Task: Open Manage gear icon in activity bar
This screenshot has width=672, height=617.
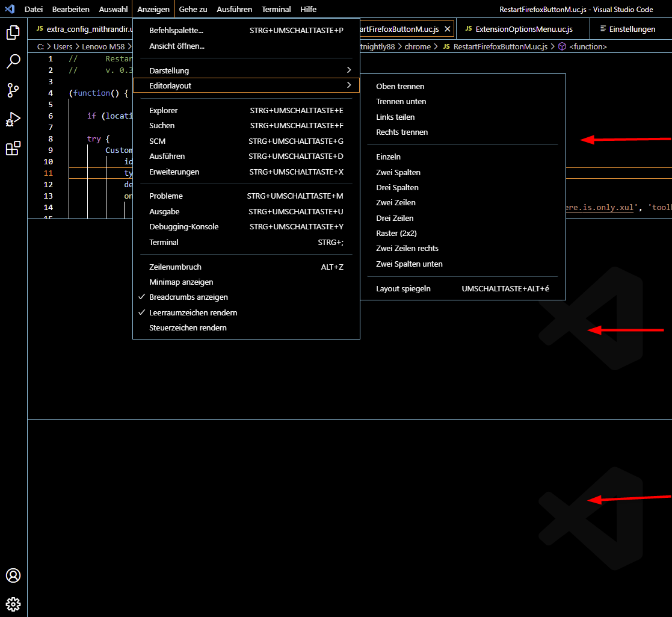Action: point(13,604)
